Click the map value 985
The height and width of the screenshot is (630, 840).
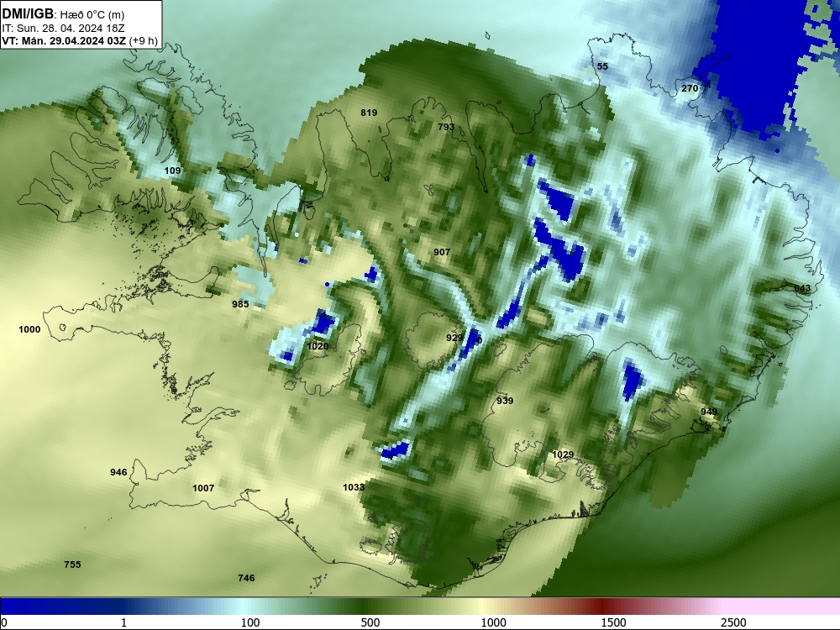pos(240,304)
